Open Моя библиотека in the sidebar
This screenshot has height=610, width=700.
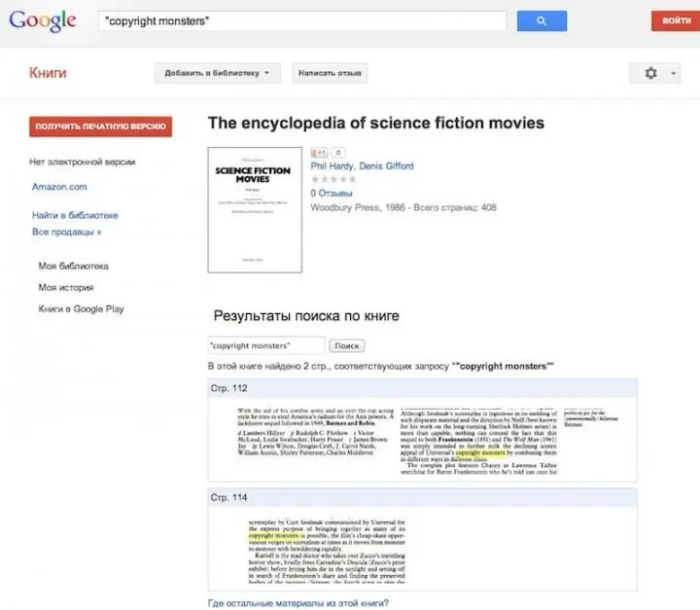pos(74,266)
